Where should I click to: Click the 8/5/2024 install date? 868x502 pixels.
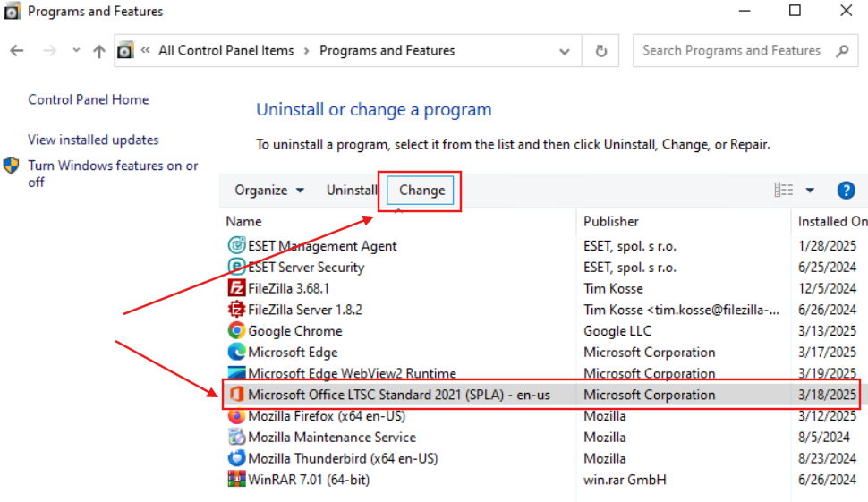coord(824,438)
